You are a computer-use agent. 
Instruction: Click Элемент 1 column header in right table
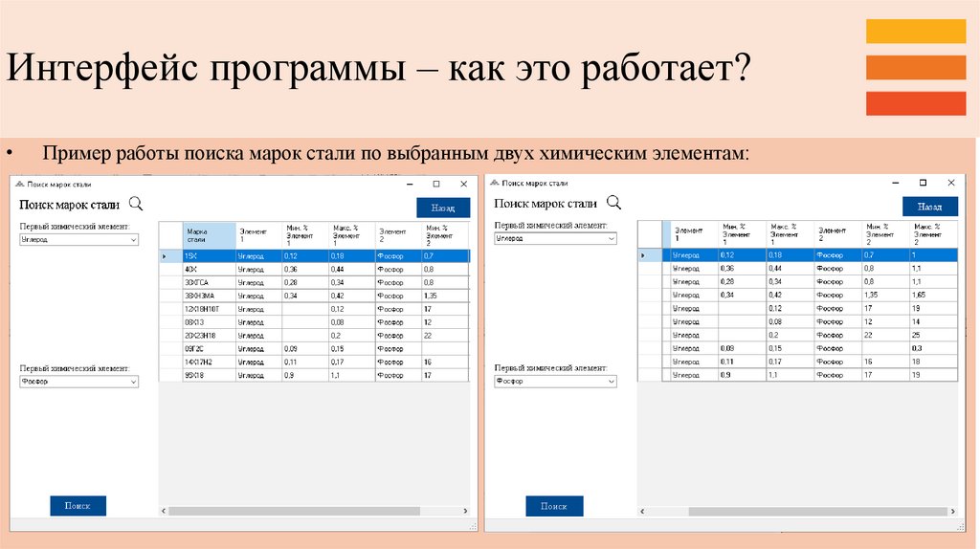click(x=695, y=234)
